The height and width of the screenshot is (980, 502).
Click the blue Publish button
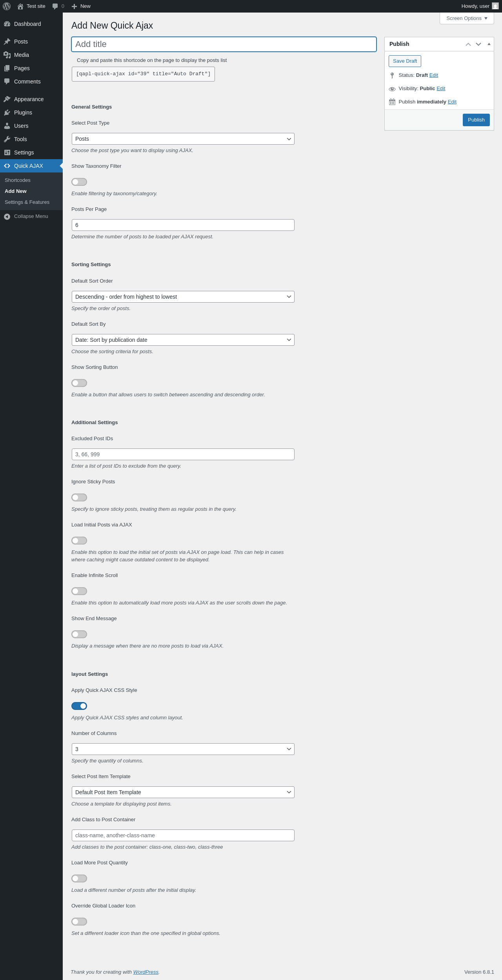point(476,120)
